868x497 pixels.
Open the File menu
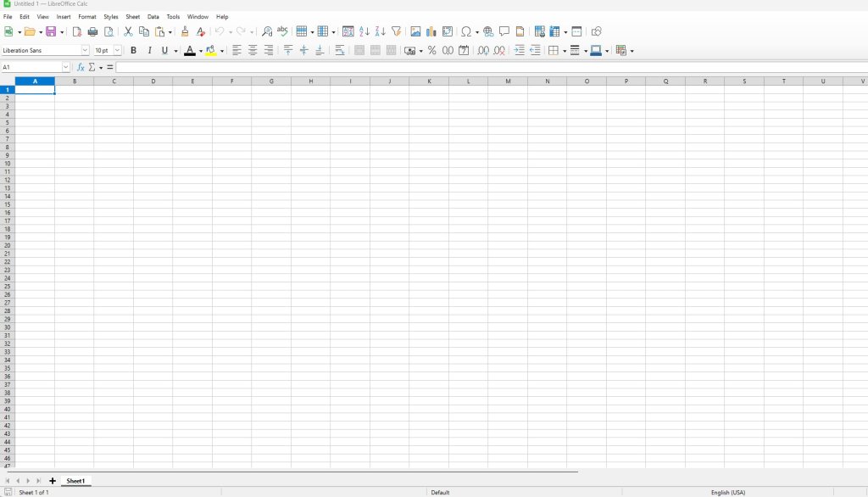coord(8,17)
